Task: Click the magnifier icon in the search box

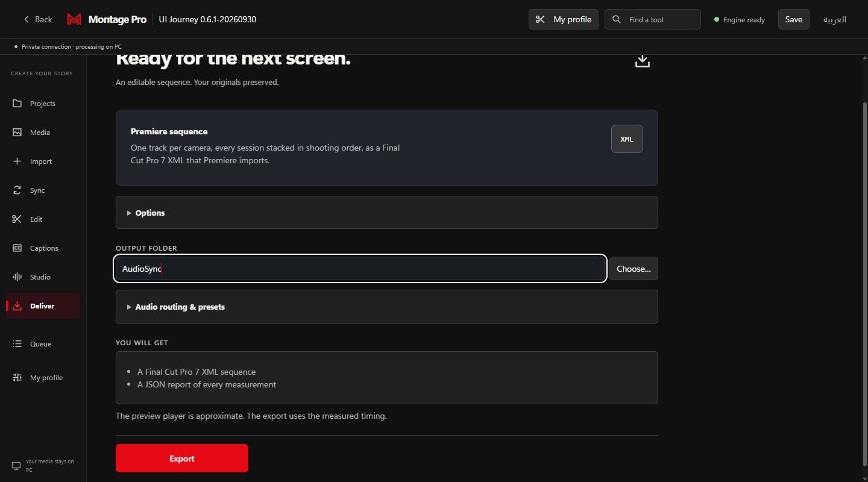Action: [x=616, y=19]
